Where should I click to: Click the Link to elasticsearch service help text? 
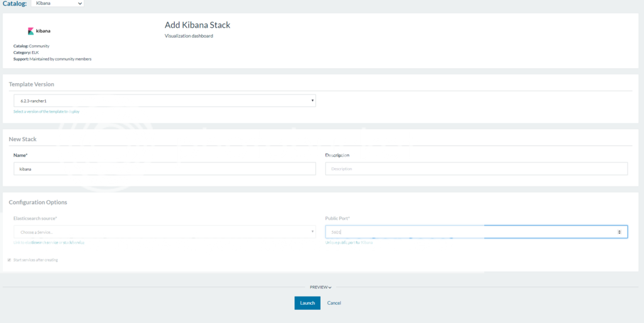pyautogui.click(x=49, y=243)
